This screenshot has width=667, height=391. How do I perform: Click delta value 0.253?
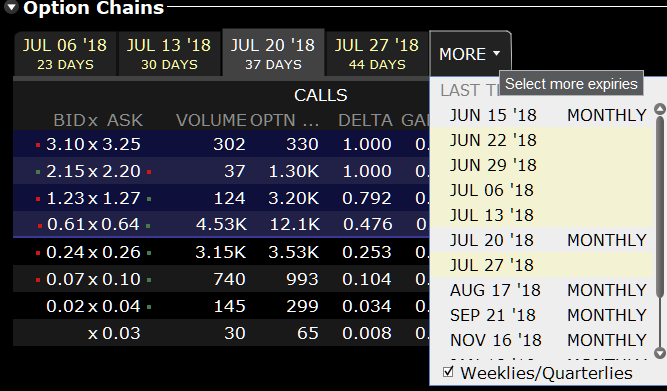pos(367,252)
